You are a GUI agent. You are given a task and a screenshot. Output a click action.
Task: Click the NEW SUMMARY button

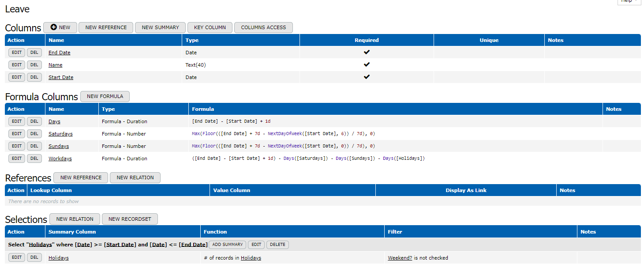point(160,27)
